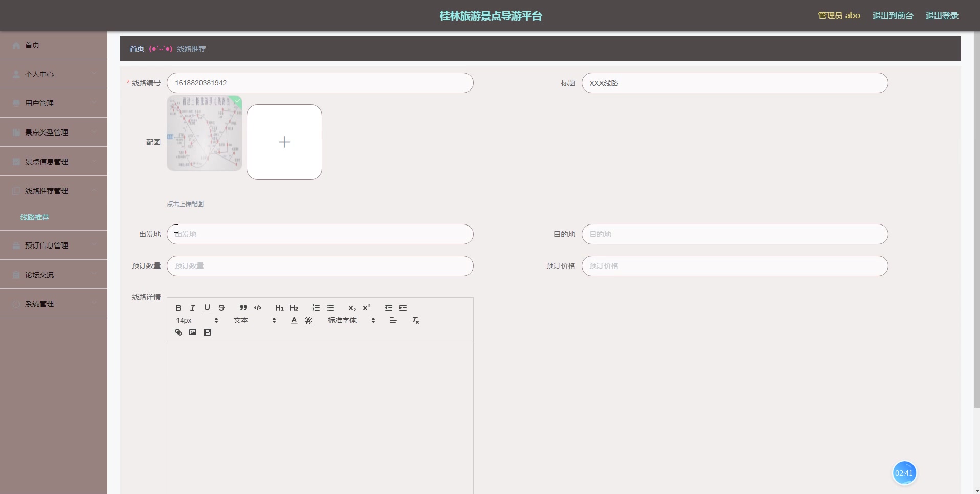
Task: Open the text background color picker
Action: coord(308,320)
